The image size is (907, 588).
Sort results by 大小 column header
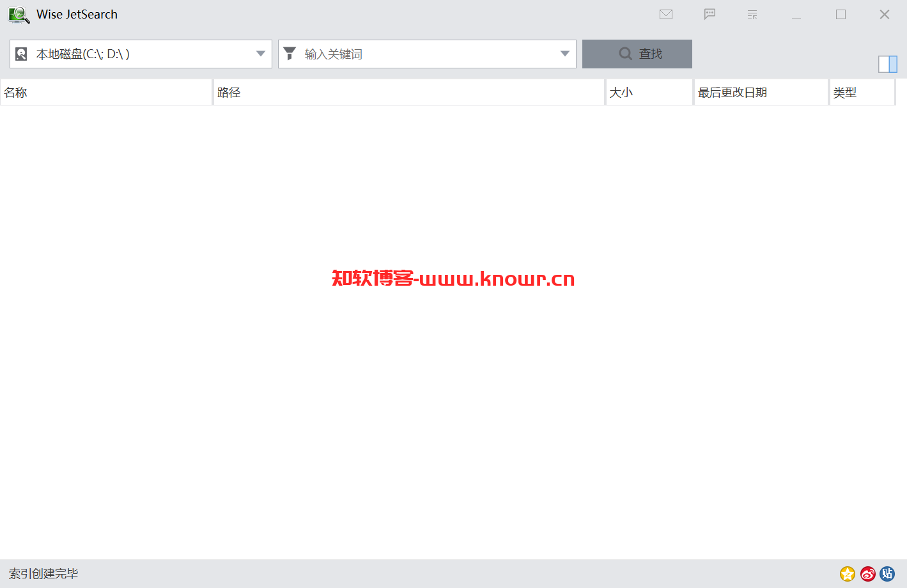649,93
